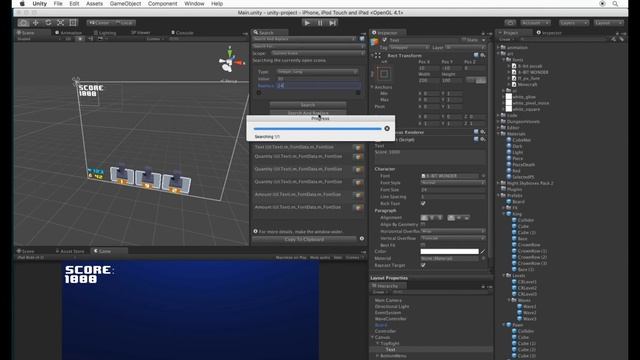Toggle the Rich Text checkbox
Viewport: 640px width, 360px height.
[x=423, y=203]
